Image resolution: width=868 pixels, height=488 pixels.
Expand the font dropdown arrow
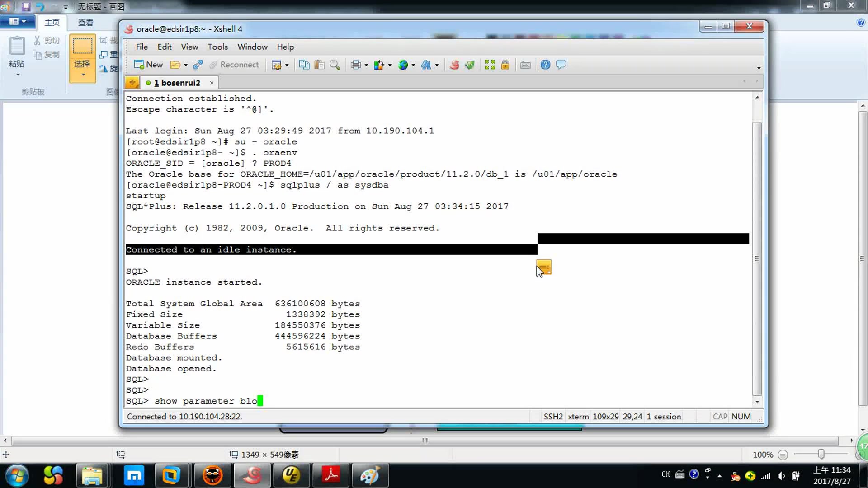click(x=437, y=65)
